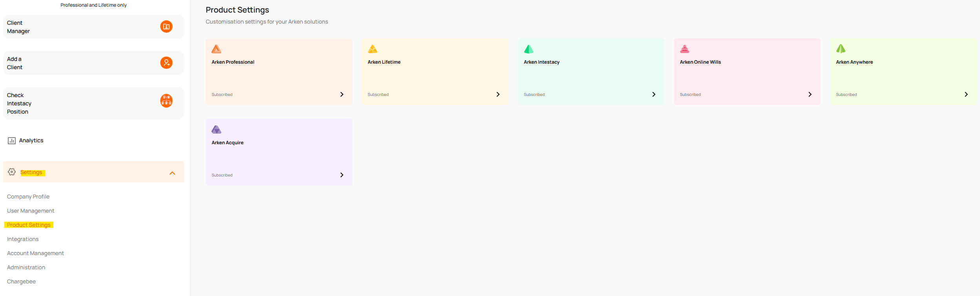Click Subscribed label on Arken Lifetime card
The image size is (980, 296).
[378, 95]
